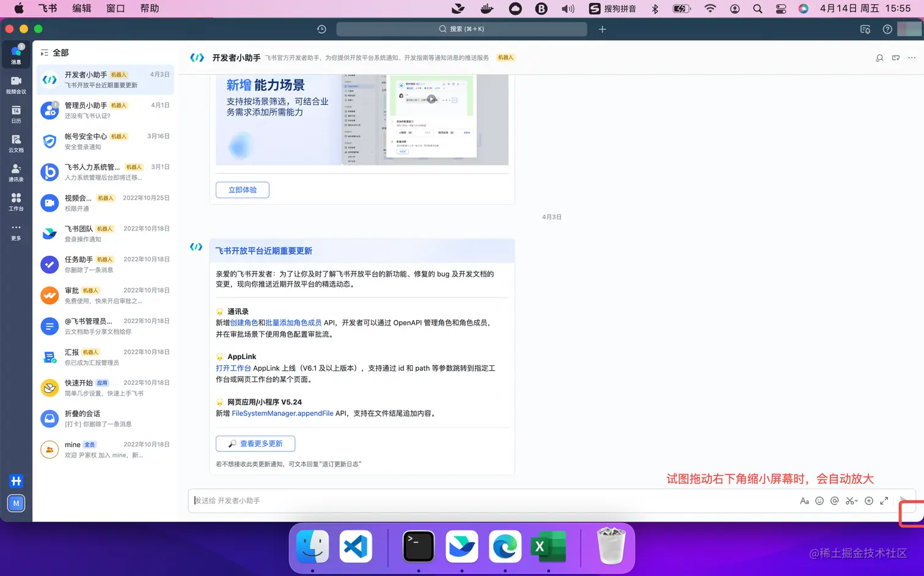The width and height of the screenshot is (924, 576).
Task: Play the video in the 新增能力场景 card
Action: (x=431, y=99)
